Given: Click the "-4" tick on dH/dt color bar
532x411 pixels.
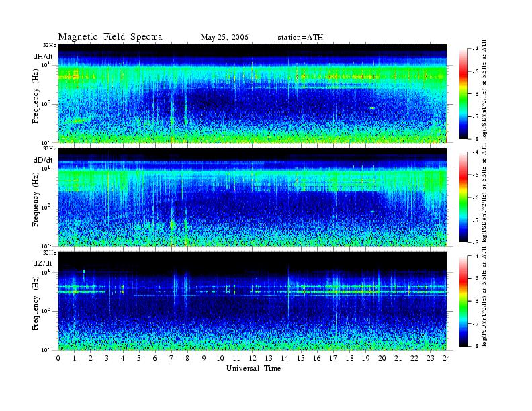Looking at the screenshot, I should (476, 49).
